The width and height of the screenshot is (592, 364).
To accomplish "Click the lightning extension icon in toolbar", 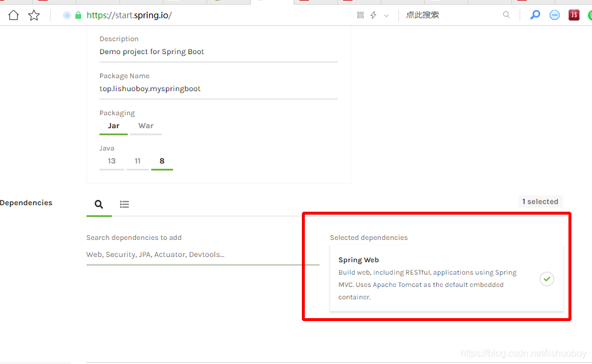I will pos(372,15).
